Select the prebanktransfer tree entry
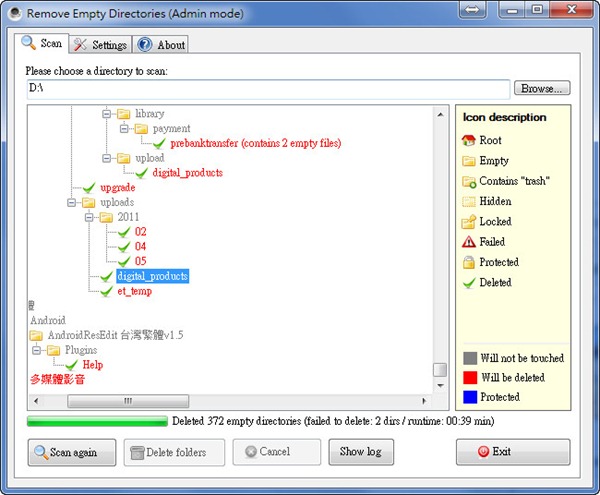Screen dimensions: 600x495 (x=256, y=143)
